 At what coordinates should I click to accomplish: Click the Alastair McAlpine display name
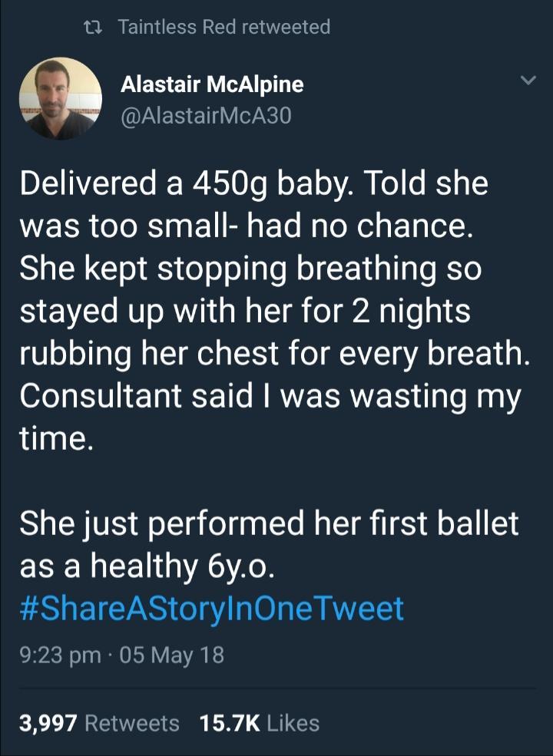click(x=212, y=84)
